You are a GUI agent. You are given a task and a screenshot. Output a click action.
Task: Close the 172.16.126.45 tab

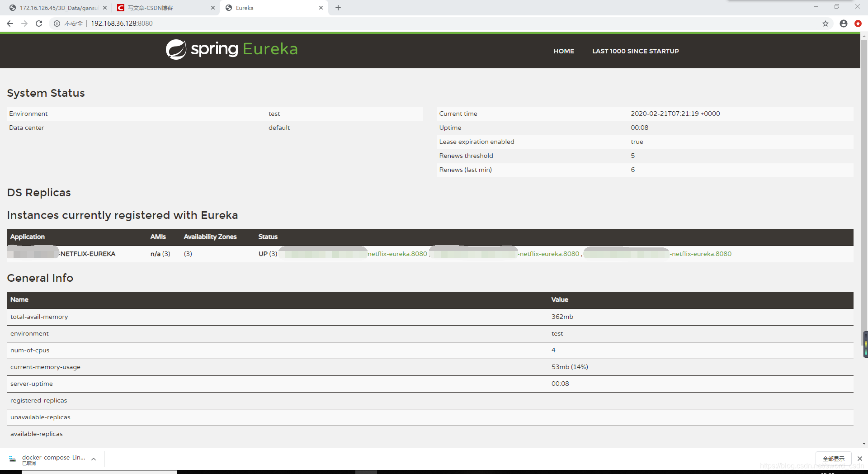click(x=105, y=8)
